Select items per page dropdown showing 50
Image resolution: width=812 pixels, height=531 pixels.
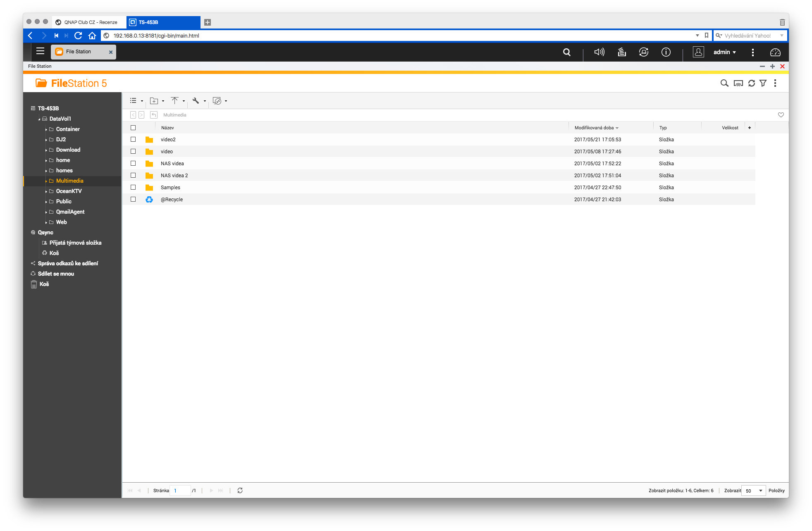pos(753,490)
